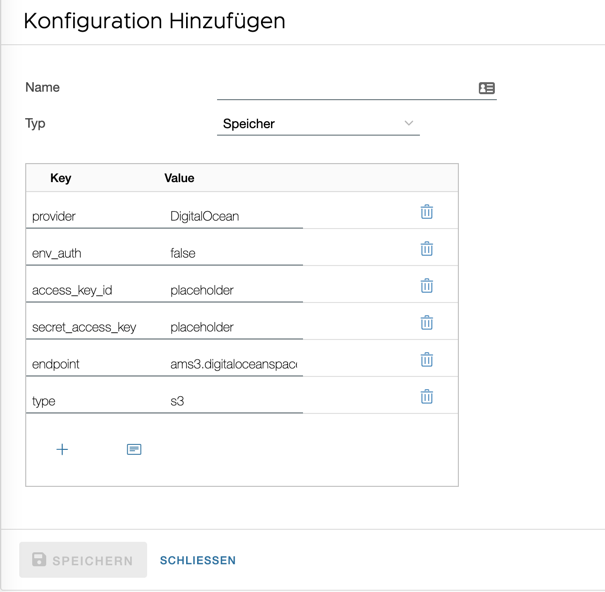Click the Schliessen link
The height and width of the screenshot is (592, 605).
click(198, 560)
